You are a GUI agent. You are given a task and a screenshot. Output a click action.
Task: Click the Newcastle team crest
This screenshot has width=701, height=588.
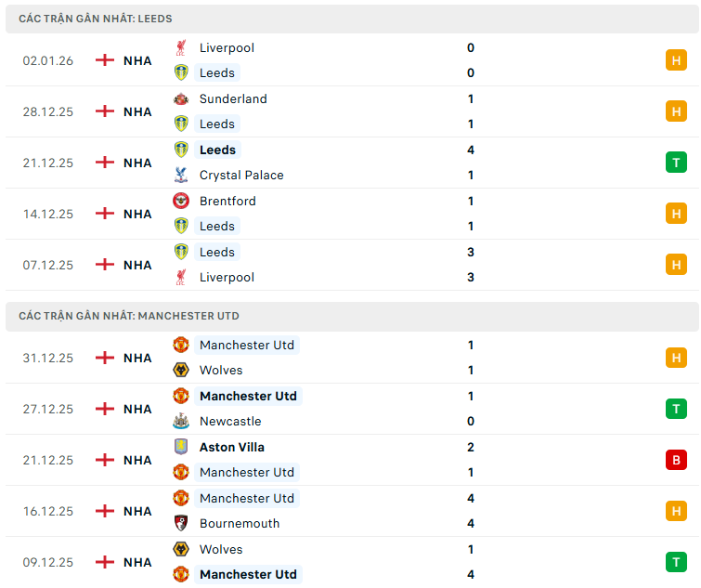(181, 421)
